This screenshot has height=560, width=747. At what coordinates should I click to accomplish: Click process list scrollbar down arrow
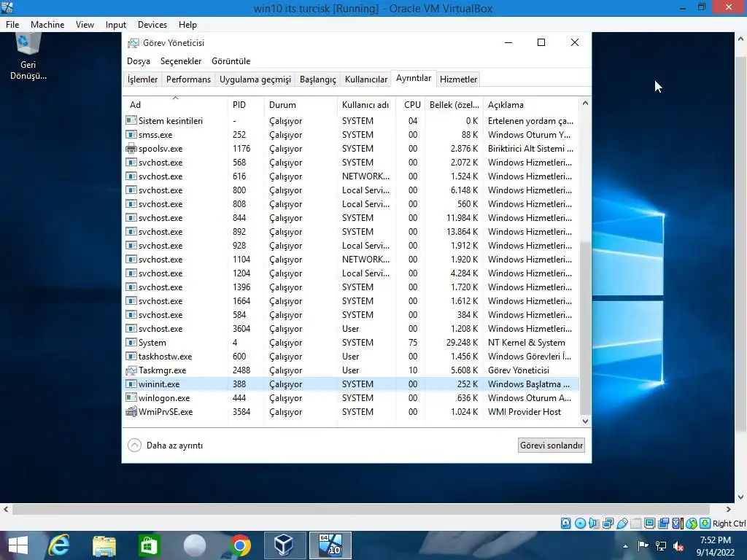[586, 421]
